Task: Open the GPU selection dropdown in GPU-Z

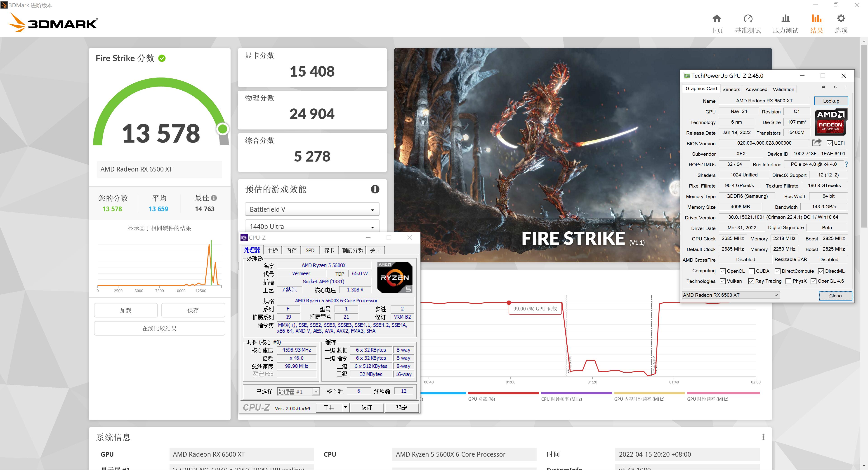Action: click(731, 295)
